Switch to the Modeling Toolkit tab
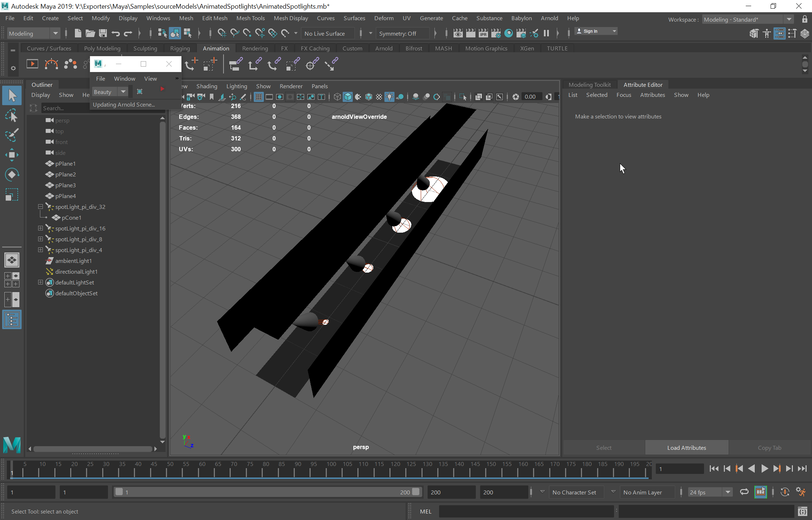This screenshot has width=812, height=520. pos(590,85)
